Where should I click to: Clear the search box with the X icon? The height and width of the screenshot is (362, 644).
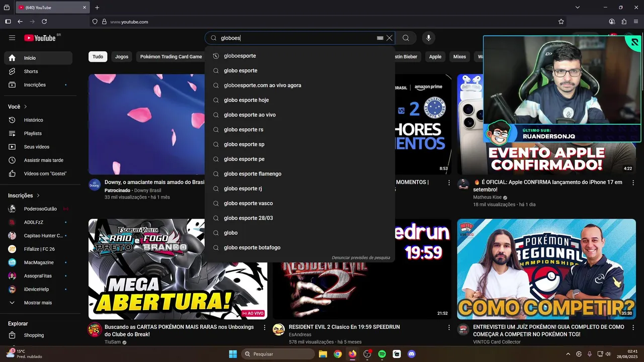[389, 38]
